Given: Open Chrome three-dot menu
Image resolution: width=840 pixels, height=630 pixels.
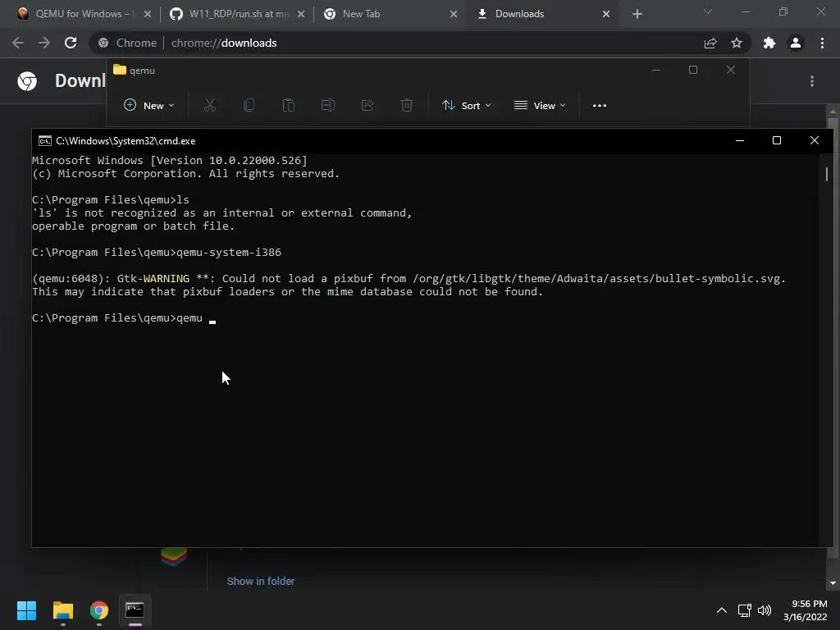Looking at the screenshot, I should (x=822, y=43).
